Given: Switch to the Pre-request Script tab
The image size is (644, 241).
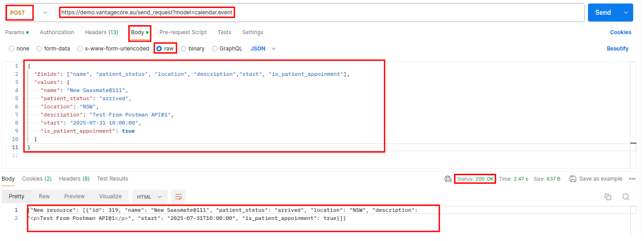Looking at the screenshot, I should point(182,32).
